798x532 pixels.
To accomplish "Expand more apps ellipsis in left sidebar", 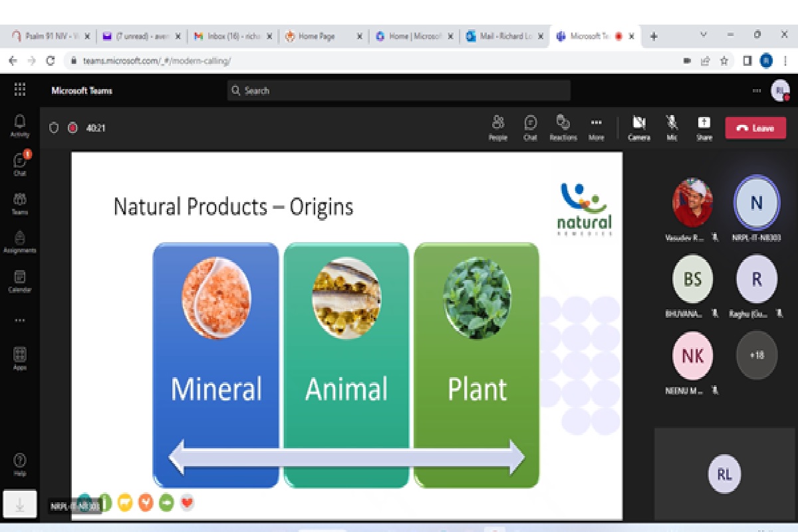I will [20, 320].
